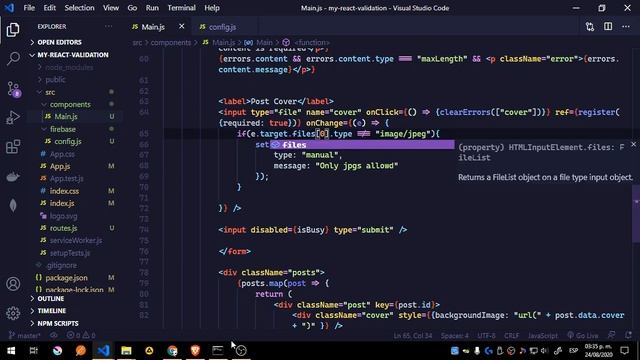This screenshot has width=640, height=360.
Task: Open the Explorer view in activity bar
Action: pos(13,29)
